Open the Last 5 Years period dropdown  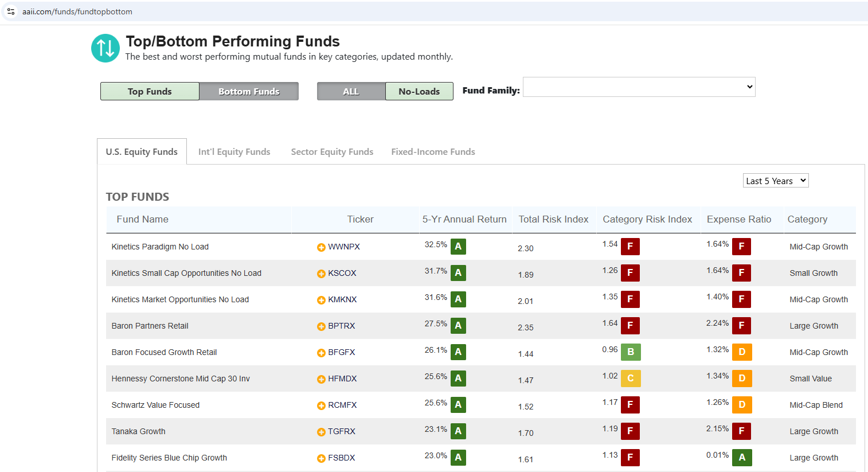(776, 181)
